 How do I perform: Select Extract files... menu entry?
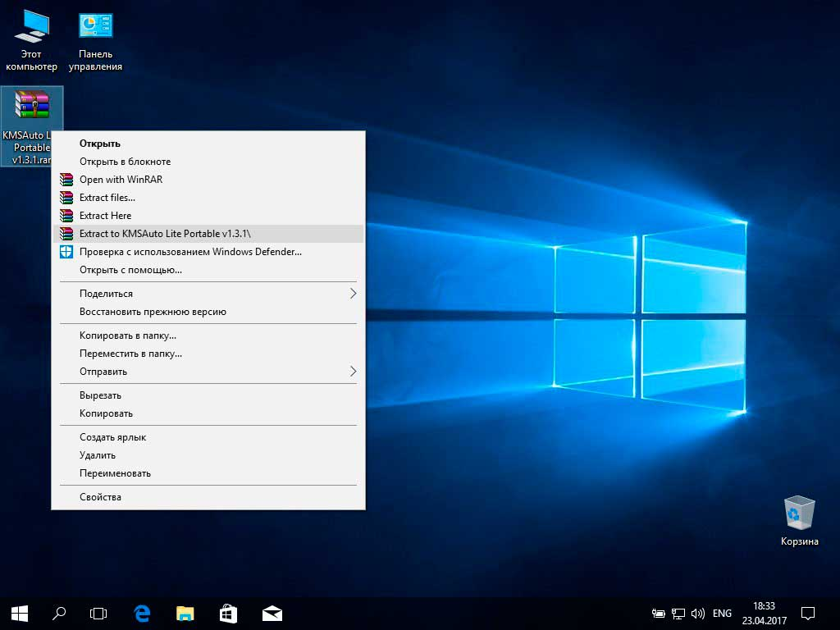(x=208, y=198)
